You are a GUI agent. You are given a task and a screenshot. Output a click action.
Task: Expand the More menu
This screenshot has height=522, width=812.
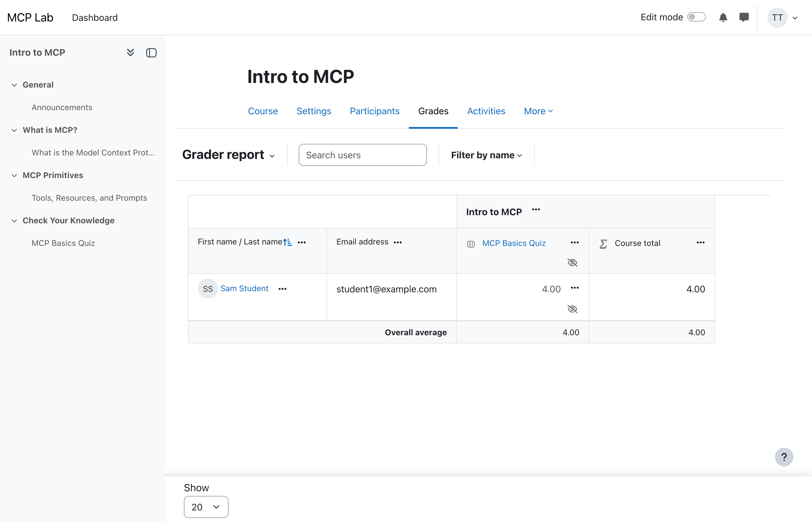538,111
